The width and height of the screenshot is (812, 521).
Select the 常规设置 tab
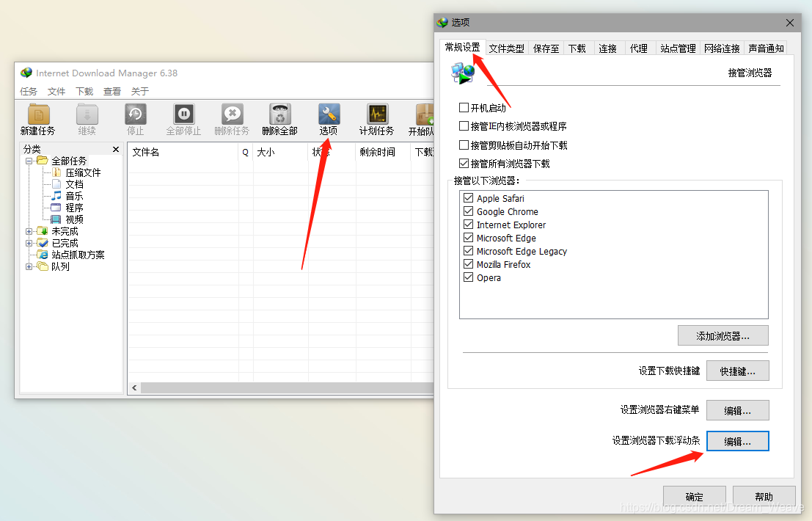click(x=462, y=47)
